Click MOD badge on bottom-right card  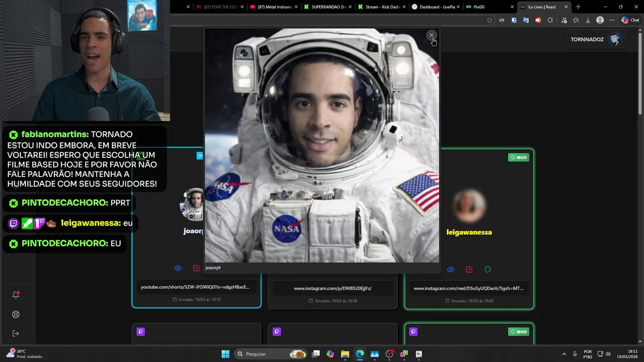click(x=519, y=332)
